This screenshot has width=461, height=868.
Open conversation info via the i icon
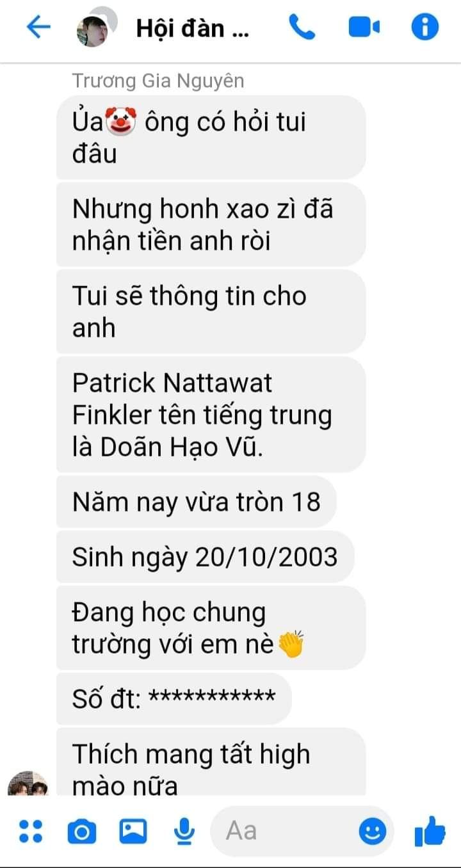(x=425, y=28)
